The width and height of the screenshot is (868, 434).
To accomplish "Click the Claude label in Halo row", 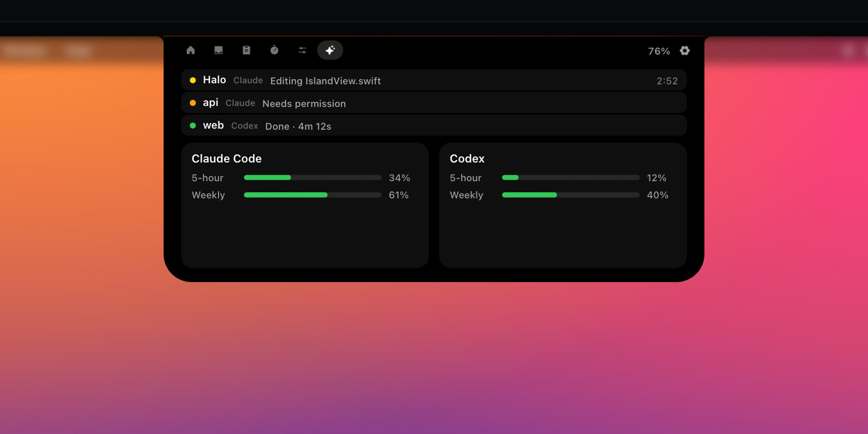I will tap(248, 80).
